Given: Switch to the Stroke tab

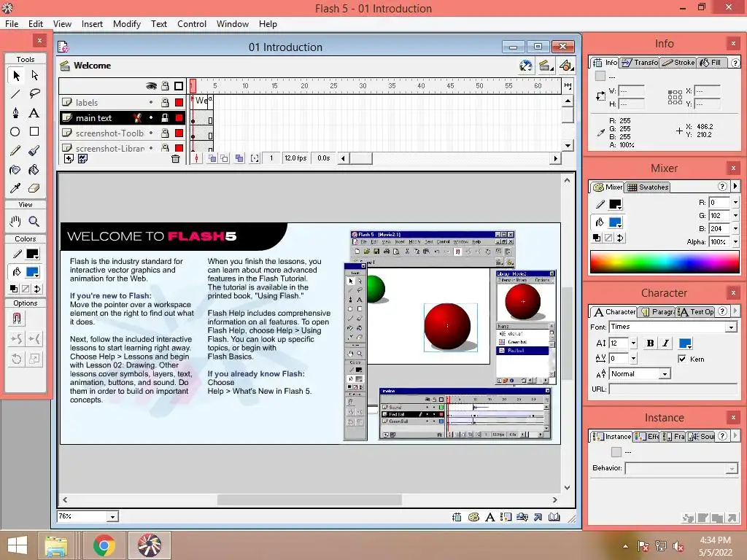Looking at the screenshot, I should [x=678, y=63].
